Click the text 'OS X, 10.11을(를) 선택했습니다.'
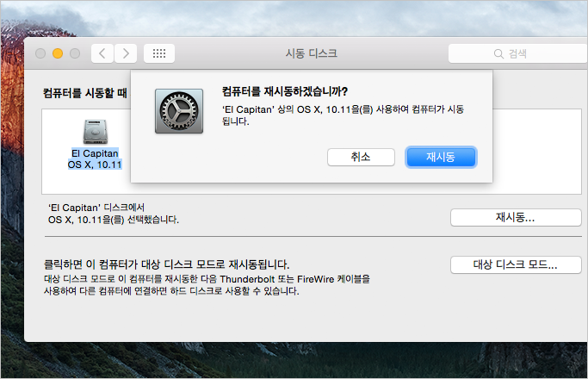 114,220
